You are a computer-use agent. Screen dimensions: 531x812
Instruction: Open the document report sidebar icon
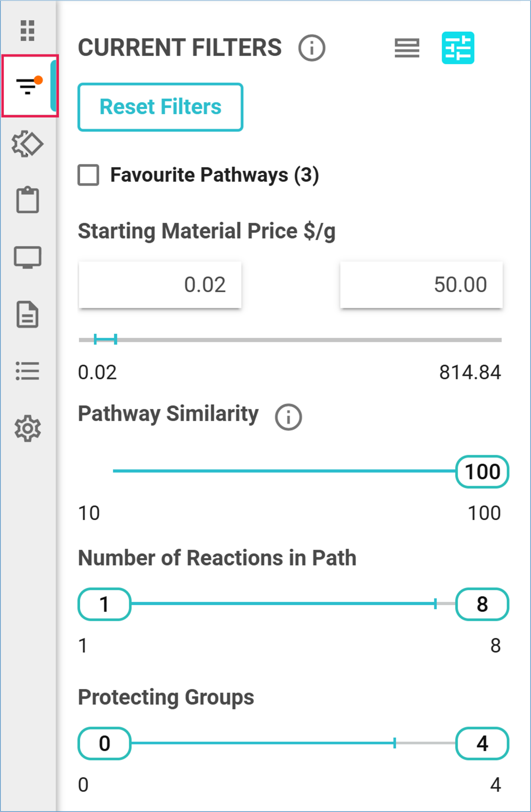coord(27,315)
